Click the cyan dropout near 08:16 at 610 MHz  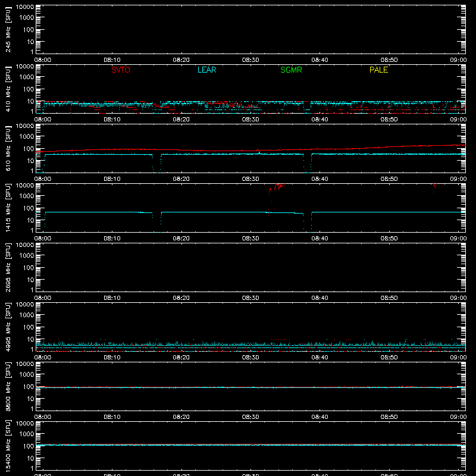coord(156,164)
